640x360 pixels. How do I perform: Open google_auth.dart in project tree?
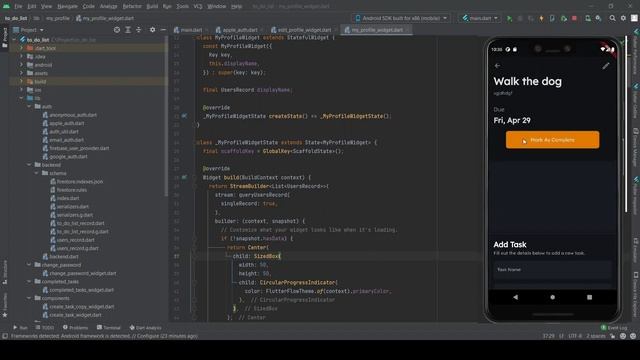click(68, 157)
